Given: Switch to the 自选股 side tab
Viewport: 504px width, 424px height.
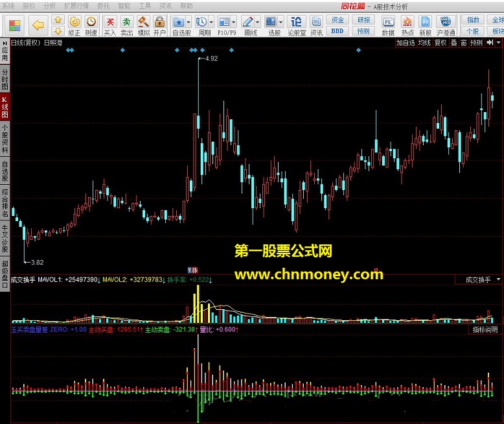Looking at the screenshot, I should point(5,171).
